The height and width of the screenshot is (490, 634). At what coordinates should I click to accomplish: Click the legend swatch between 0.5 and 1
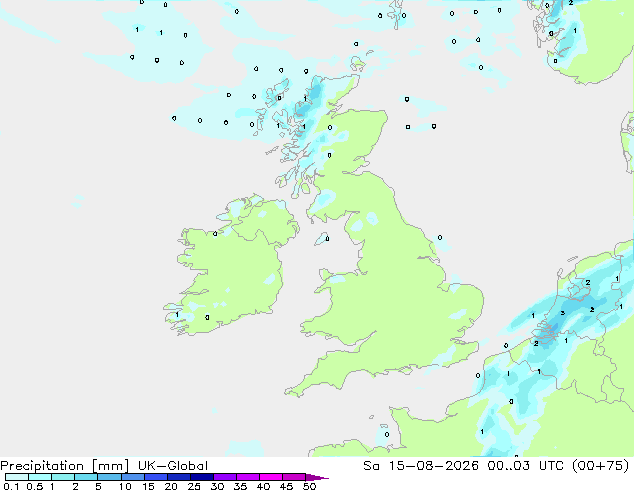[40, 477]
